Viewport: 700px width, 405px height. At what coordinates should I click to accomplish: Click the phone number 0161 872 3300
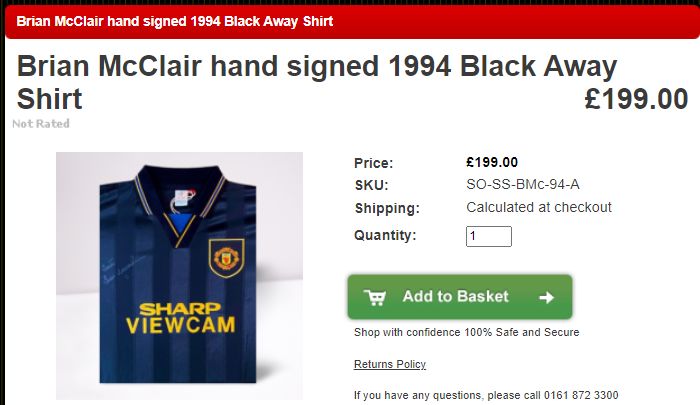pos(581,395)
